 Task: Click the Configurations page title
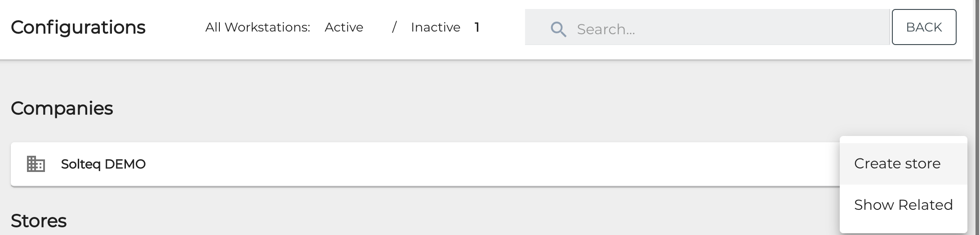[x=78, y=27]
